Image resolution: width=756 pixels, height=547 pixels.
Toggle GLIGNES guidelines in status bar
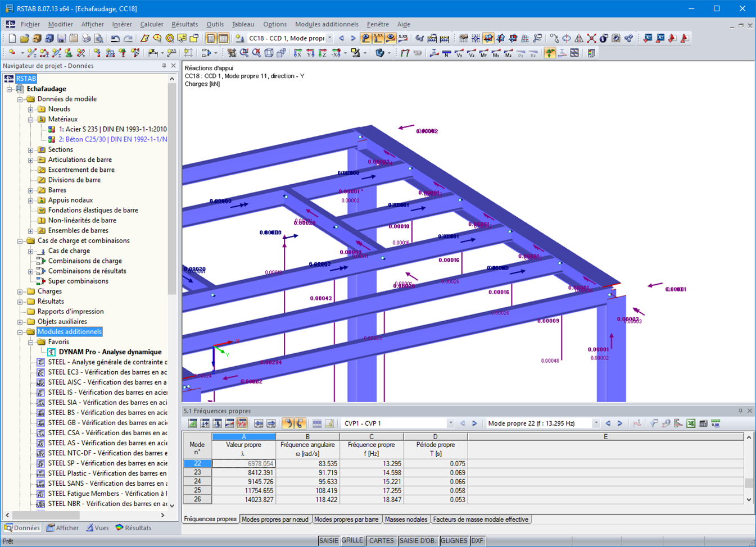(x=454, y=541)
